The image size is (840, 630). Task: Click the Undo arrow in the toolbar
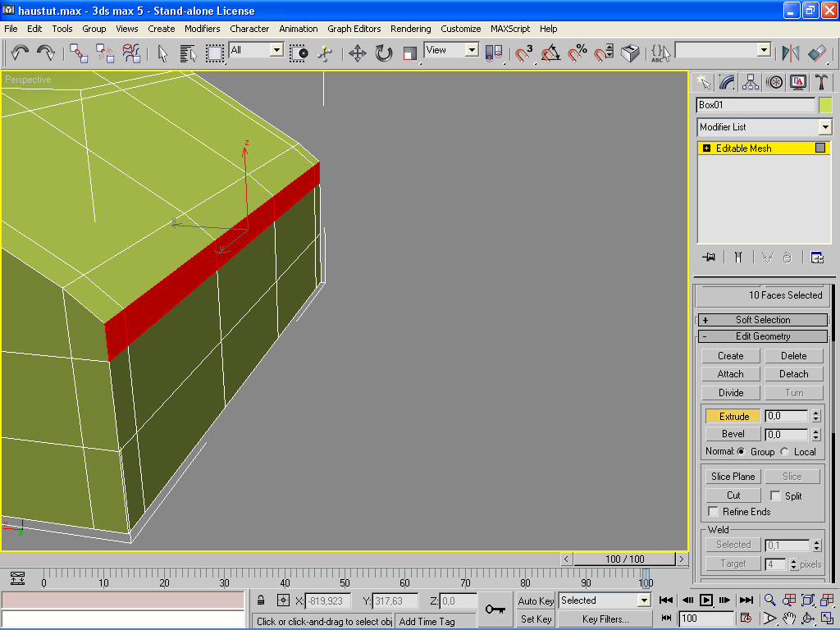tap(20, 53)
